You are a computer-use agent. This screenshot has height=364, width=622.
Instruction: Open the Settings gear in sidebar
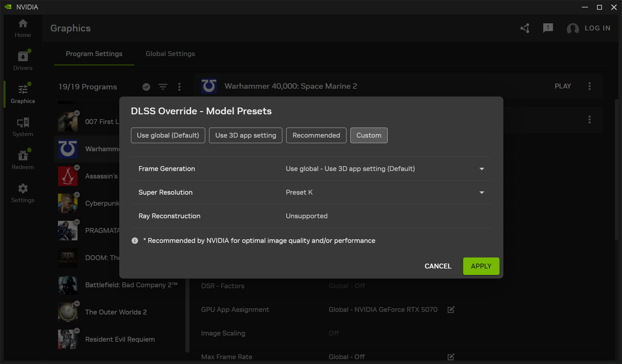tap(23, 189)
